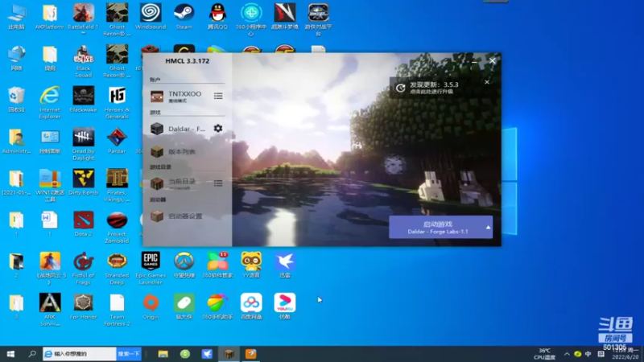Select the ARK Survival desktop icon
The image size is (644, 362).
(50, 310)
